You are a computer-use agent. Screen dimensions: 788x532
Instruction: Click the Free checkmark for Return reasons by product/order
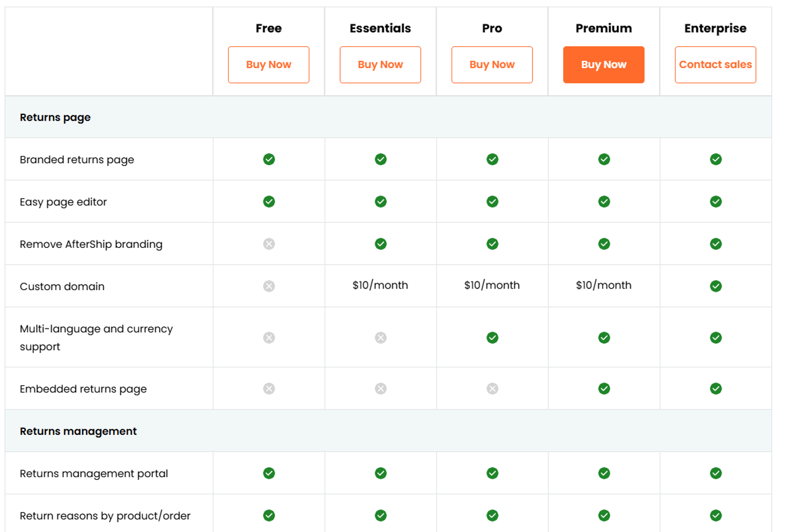[269, 516]
